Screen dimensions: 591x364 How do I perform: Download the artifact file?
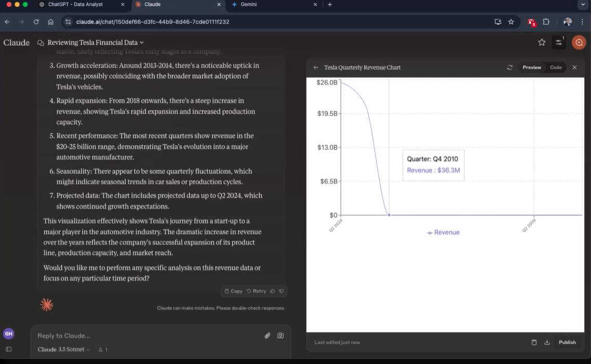point(547,342)
